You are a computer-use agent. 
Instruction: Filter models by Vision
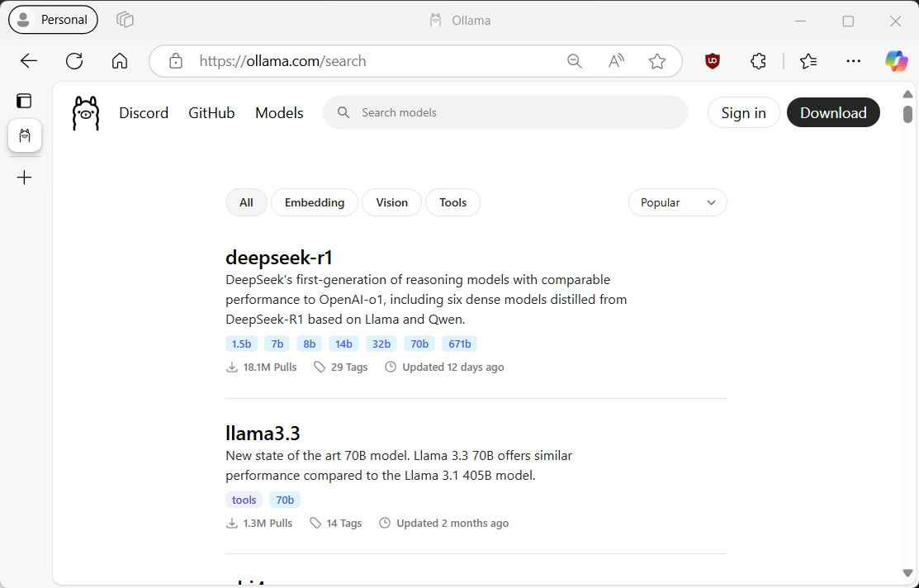(x=391, y=202)
